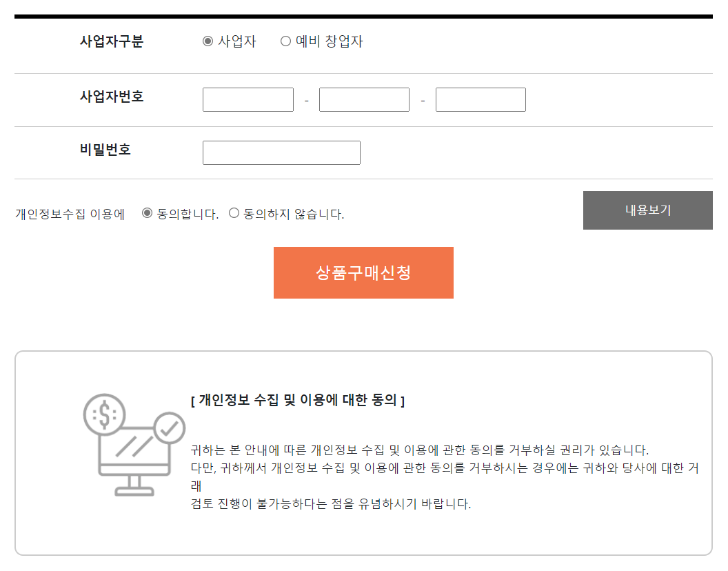
Task: Focus the middle 사업자번호 input box
Action: coord(364,100)
